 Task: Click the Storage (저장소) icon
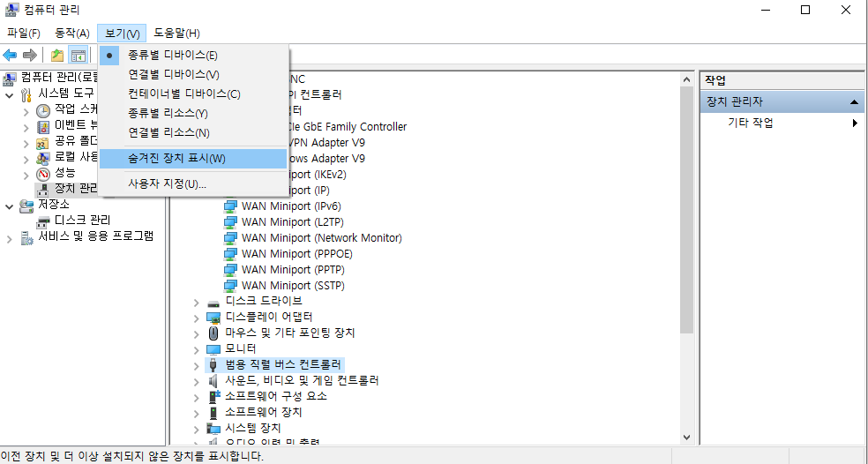click(26, 206)
